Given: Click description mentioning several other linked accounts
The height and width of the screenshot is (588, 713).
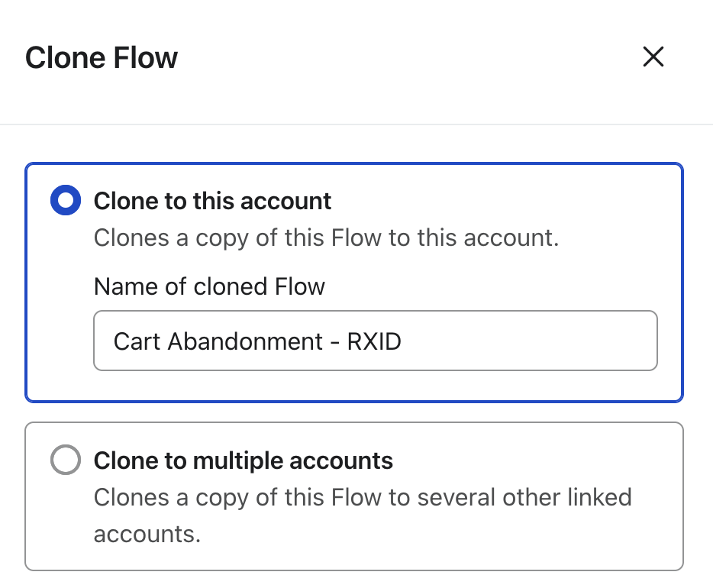Looking at the screenshot, I should [363, 497].
